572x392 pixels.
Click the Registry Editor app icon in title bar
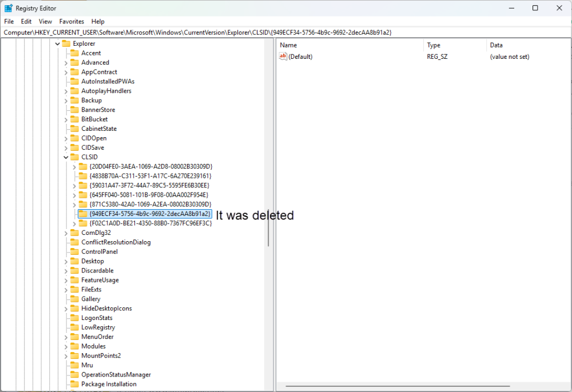(x=9, y=8)
